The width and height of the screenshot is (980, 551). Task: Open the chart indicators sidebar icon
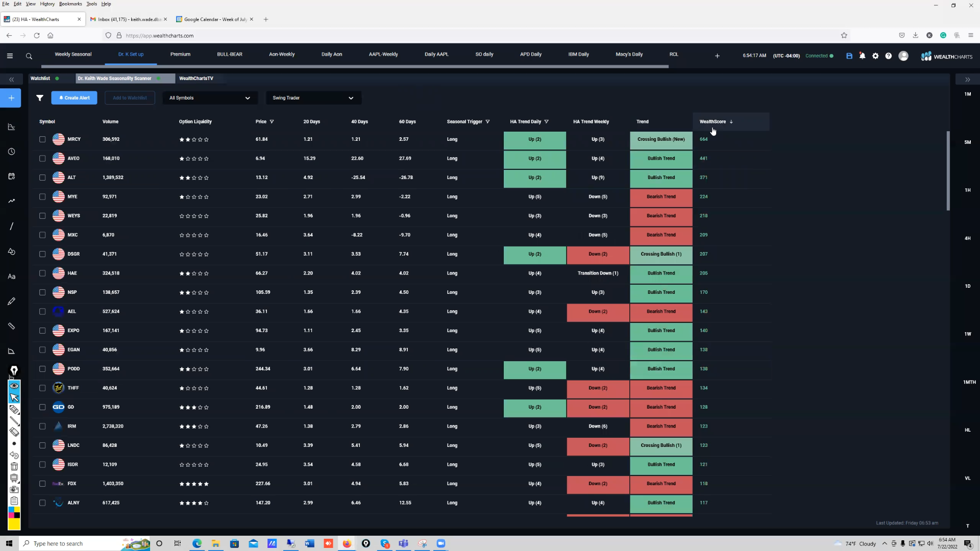click(x=11, y=127)
